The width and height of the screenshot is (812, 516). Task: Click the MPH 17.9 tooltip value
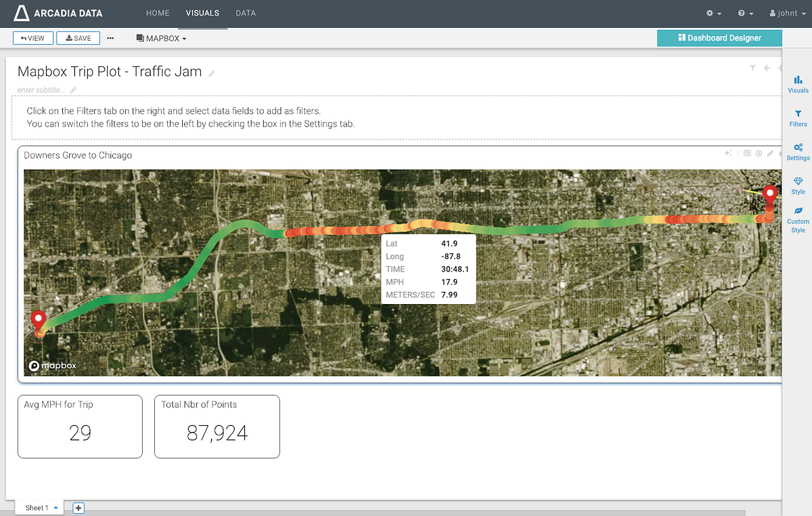point(449,282)
